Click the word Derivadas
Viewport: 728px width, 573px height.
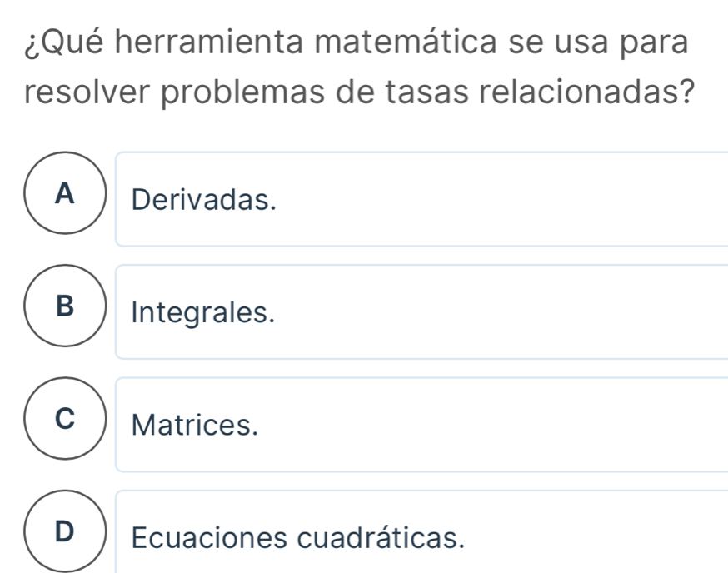[x=203, y=200]
